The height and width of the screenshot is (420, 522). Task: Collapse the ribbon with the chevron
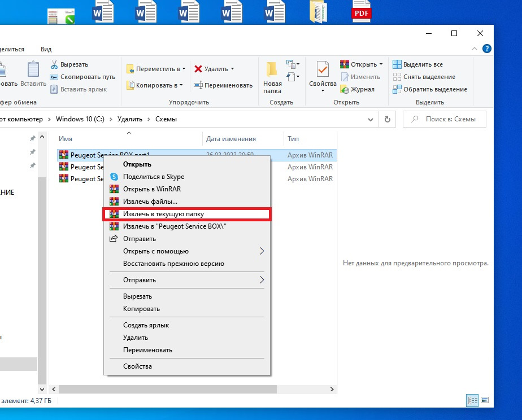click(475, 49)
